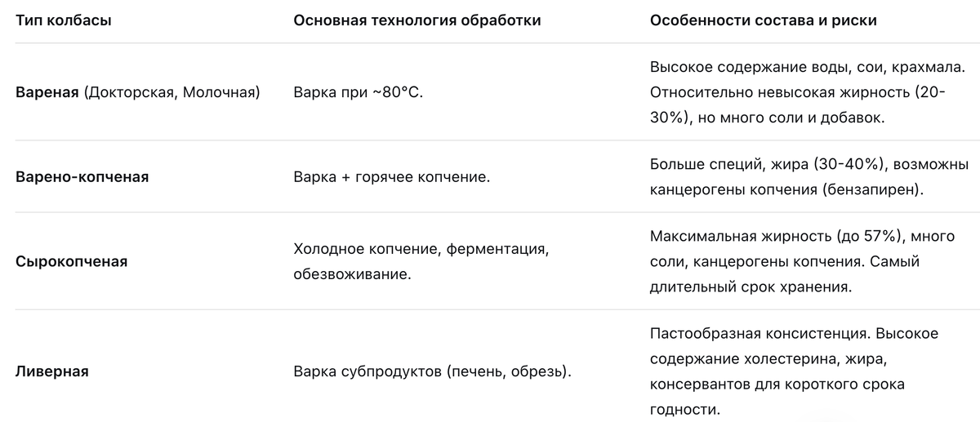The height and width of the screenshot is (422, 980).
Task: Click the word 'обезвоживание.' in third row
Action: click(x=352, y=275)
